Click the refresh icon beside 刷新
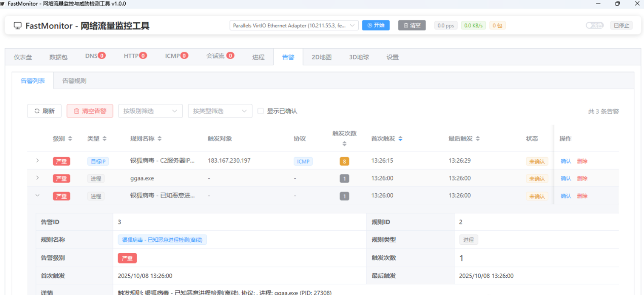The image size is (644, 295). click(x=37, y=110)
